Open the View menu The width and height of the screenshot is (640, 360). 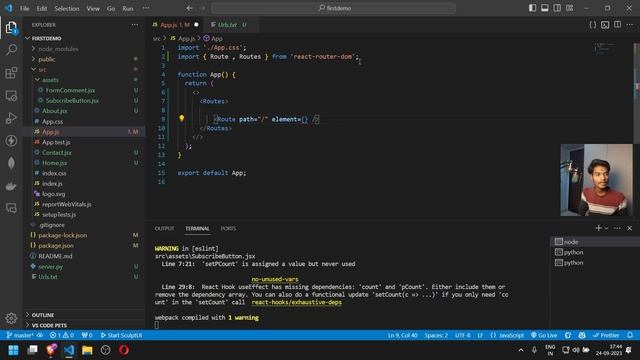point(93,8)
